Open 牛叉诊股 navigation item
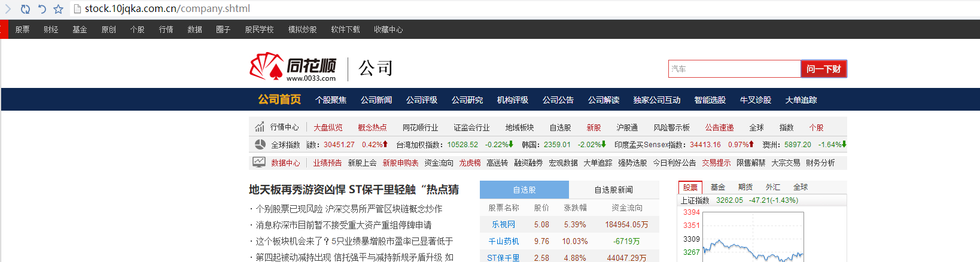This screenshot has width=980, height=262. point(756,100)
